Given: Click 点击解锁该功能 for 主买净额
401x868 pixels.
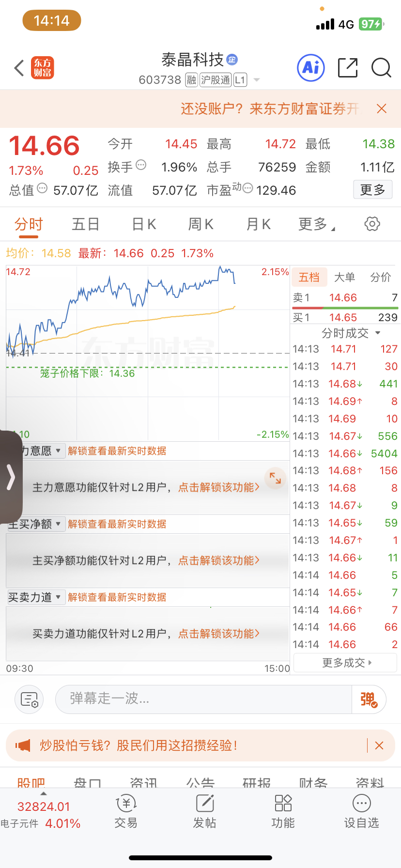Looking at the screenshot, I should point(219,560).
